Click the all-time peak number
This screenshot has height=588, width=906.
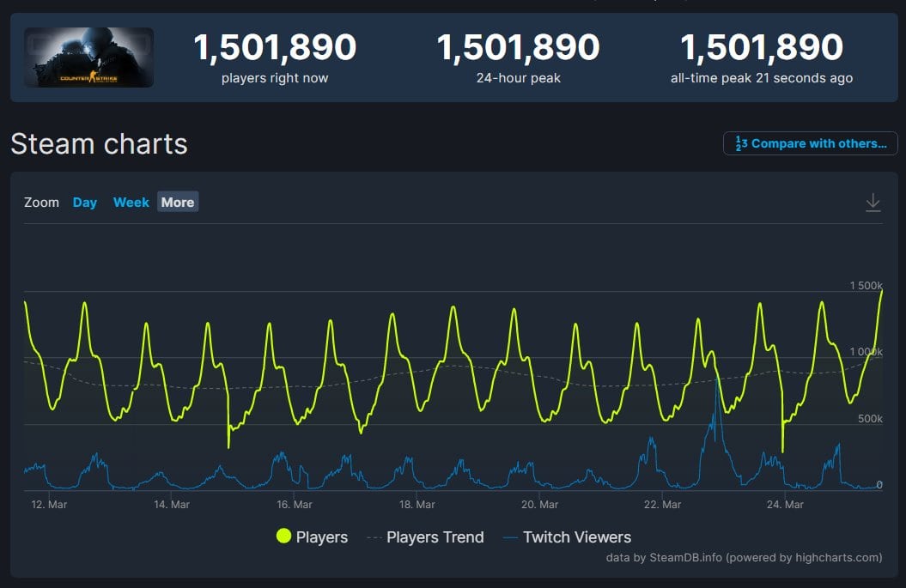pos(762,48)
